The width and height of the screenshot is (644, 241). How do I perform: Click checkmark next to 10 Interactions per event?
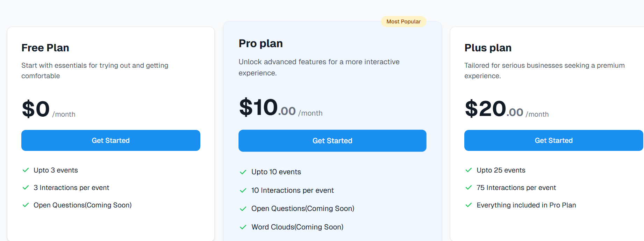pos(243,190)
